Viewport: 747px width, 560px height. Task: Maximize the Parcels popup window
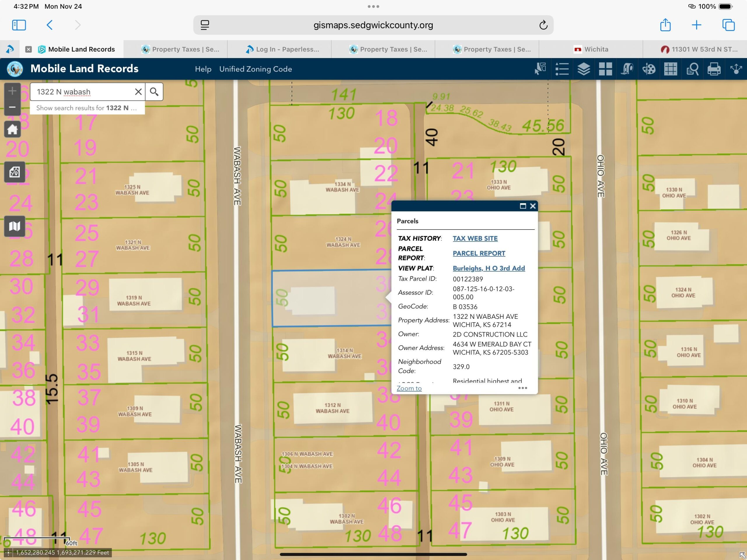pyautogui.click(x=523, y=206)
